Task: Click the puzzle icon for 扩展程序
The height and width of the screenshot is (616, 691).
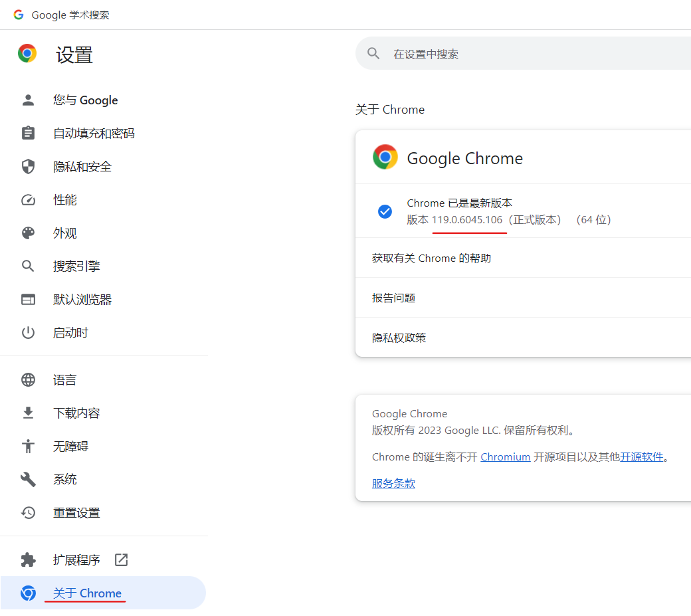Action: point(28,560)
